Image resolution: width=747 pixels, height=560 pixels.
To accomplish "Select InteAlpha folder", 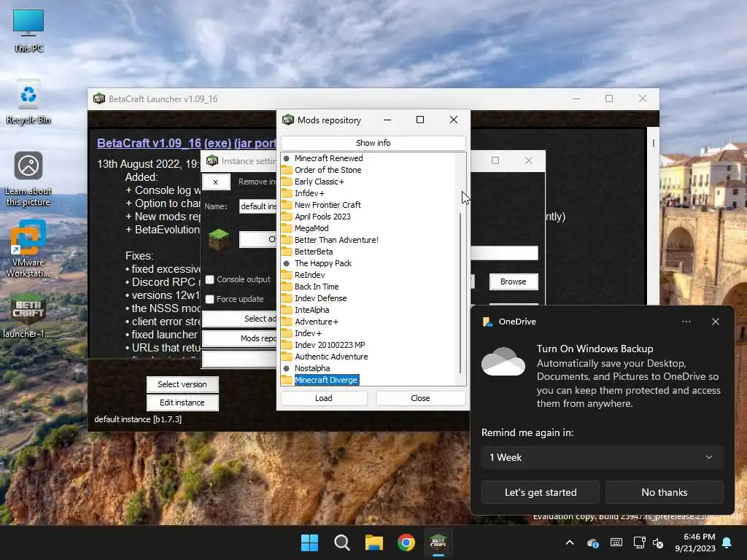I will pyautogui.click(x=311, y=310).
